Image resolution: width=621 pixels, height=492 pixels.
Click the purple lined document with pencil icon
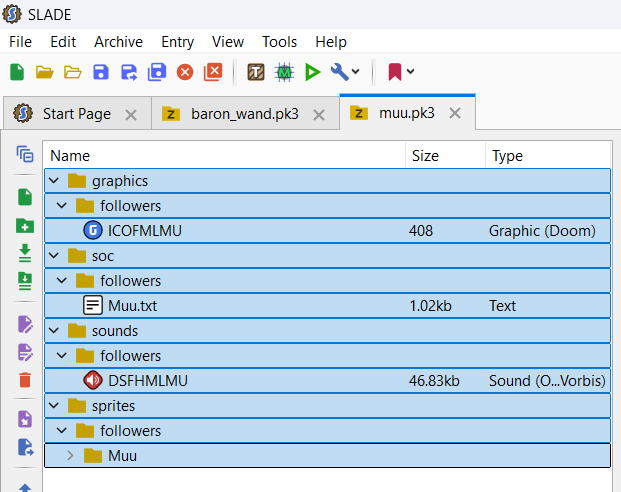pyautogui.click(x=25, y=352)
